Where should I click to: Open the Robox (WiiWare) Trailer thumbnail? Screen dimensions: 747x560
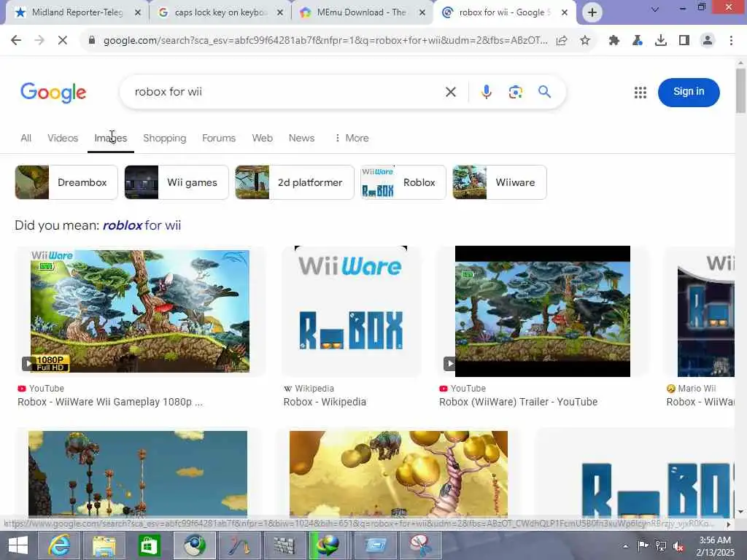(542, 311)
